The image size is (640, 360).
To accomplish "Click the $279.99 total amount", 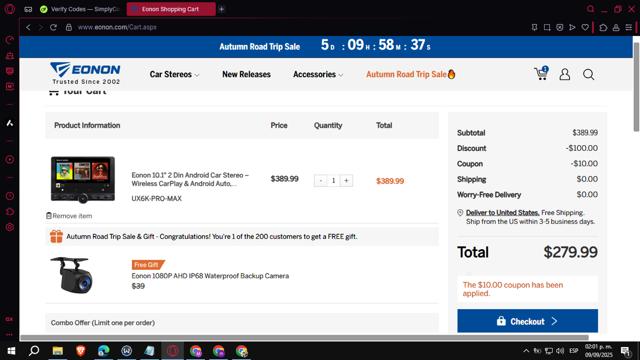I will coord(570,252).
